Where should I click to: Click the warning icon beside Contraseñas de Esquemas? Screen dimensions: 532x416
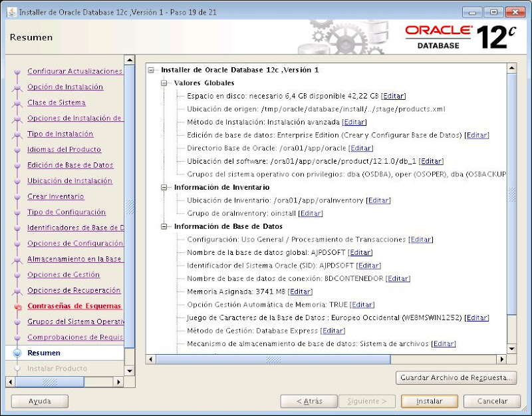click(18, 307)
